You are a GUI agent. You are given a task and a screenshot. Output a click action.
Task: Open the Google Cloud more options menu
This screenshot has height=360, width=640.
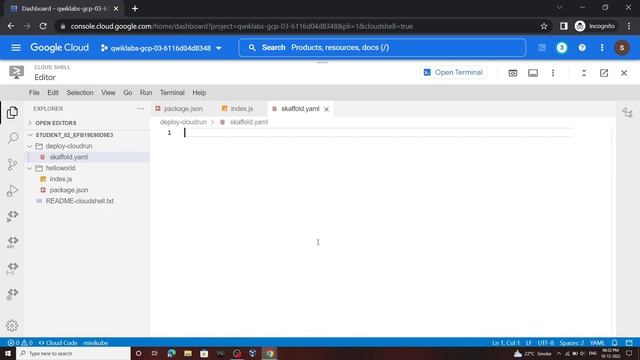[x=602, y=48]
